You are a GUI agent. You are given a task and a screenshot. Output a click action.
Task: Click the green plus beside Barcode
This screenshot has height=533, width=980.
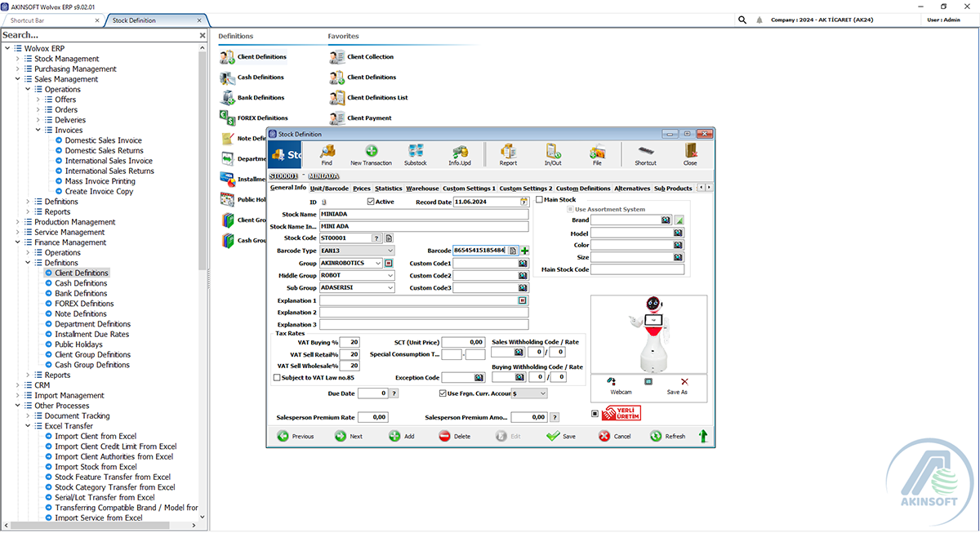click(524, 251)
